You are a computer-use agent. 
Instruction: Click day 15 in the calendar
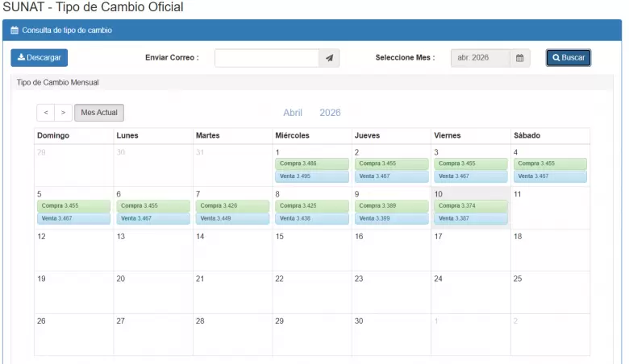point(312,250)
